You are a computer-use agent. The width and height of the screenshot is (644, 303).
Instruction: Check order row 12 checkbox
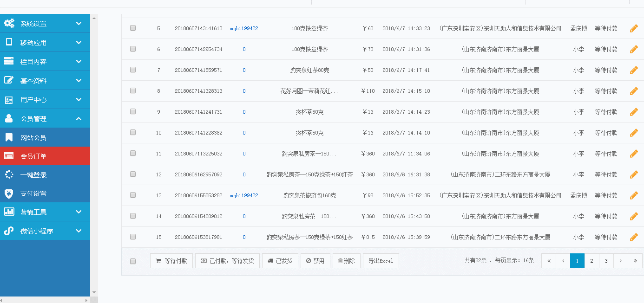tap(133, 174)
